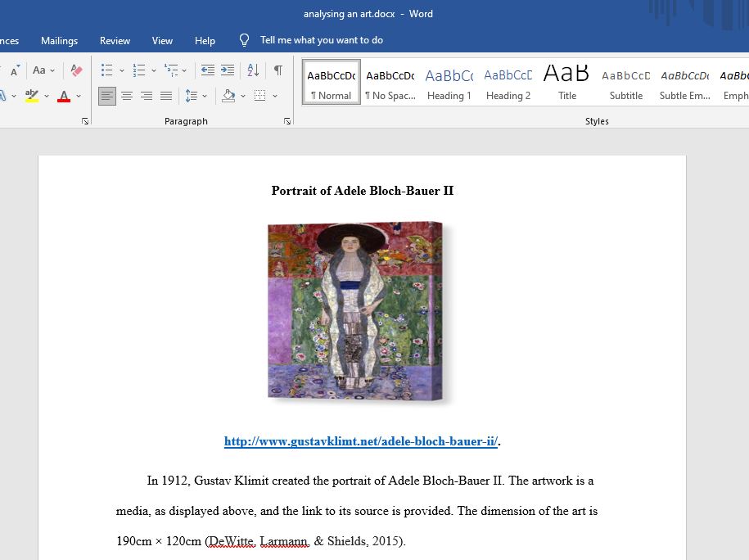Viewport: 749px width, 560px height.
Task: Open the Review tab
Action: [115, 41]
